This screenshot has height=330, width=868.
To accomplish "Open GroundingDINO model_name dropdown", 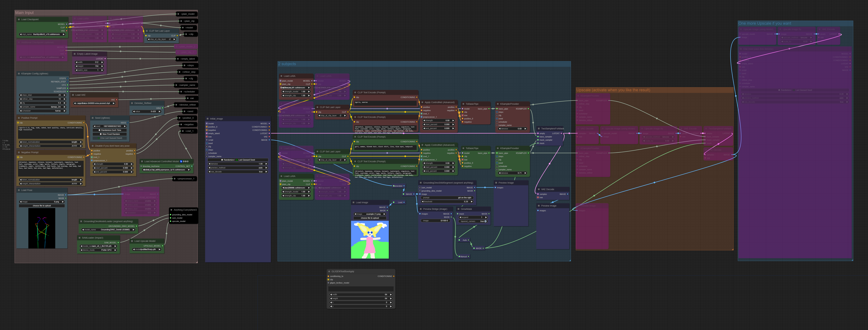I will pyautogui.click(x=109, y=230).
